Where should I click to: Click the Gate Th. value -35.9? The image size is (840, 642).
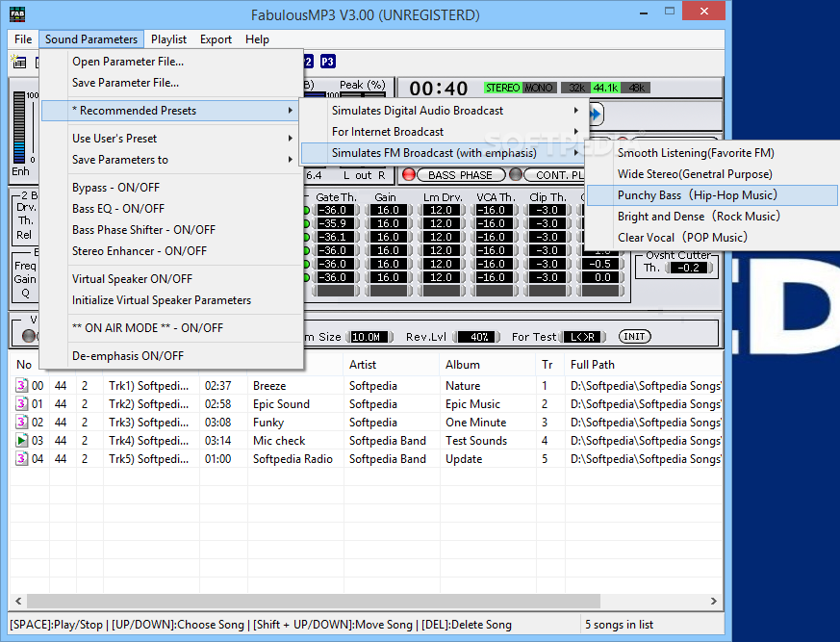pos(335,223)
